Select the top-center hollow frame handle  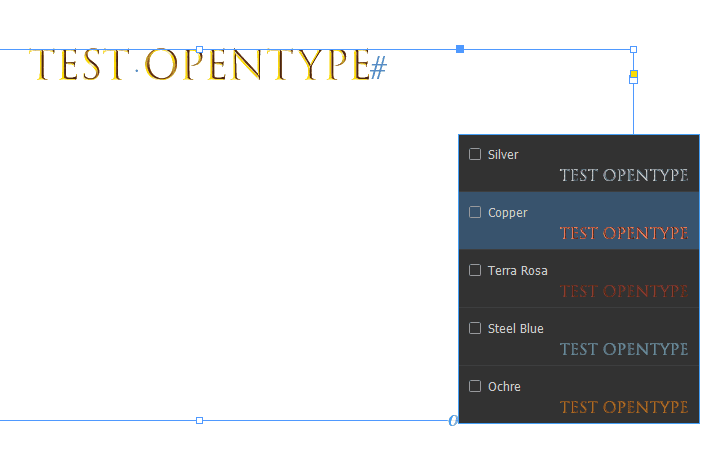[x=200, y=49]
